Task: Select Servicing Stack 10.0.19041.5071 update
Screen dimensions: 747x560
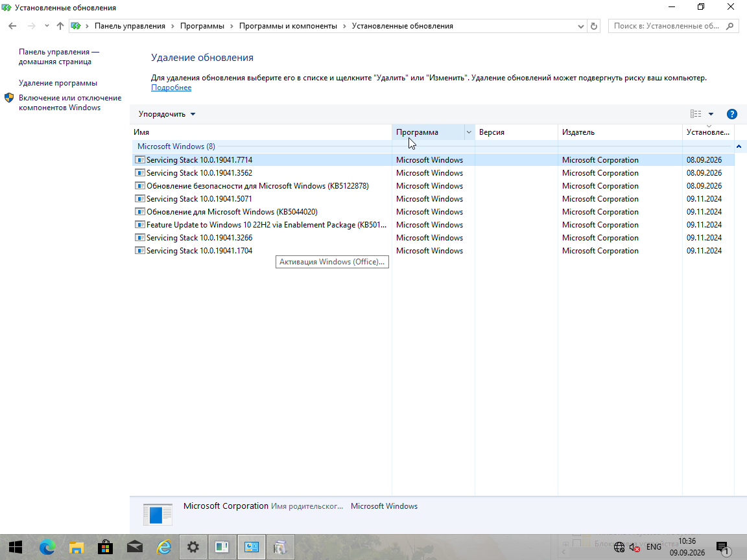Action: 433,198
